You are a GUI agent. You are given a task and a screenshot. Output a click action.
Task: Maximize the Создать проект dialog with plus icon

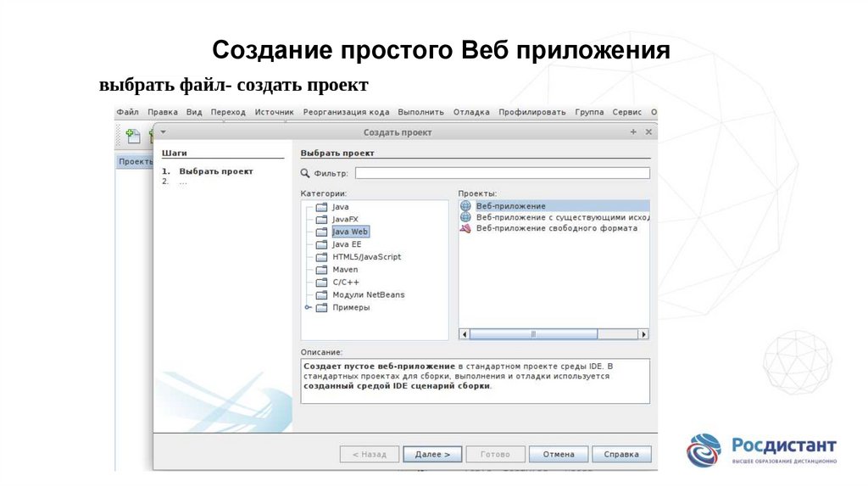633,132
